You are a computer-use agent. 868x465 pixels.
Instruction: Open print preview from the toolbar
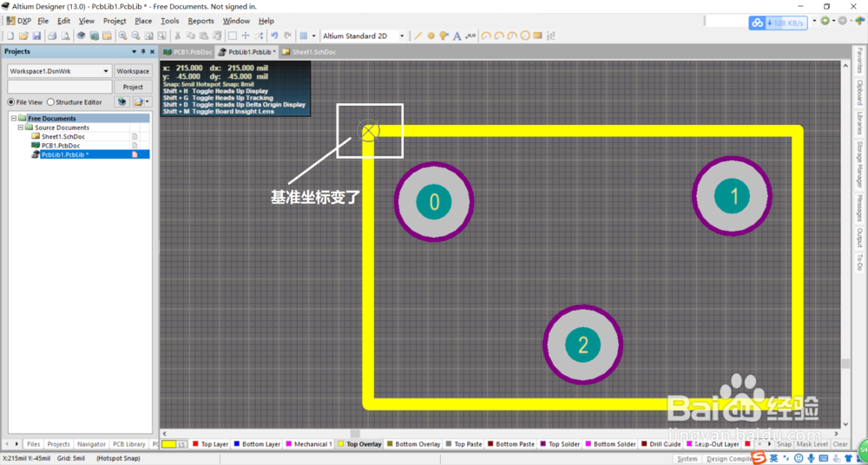pyautogui.click(x=65, y=36)
